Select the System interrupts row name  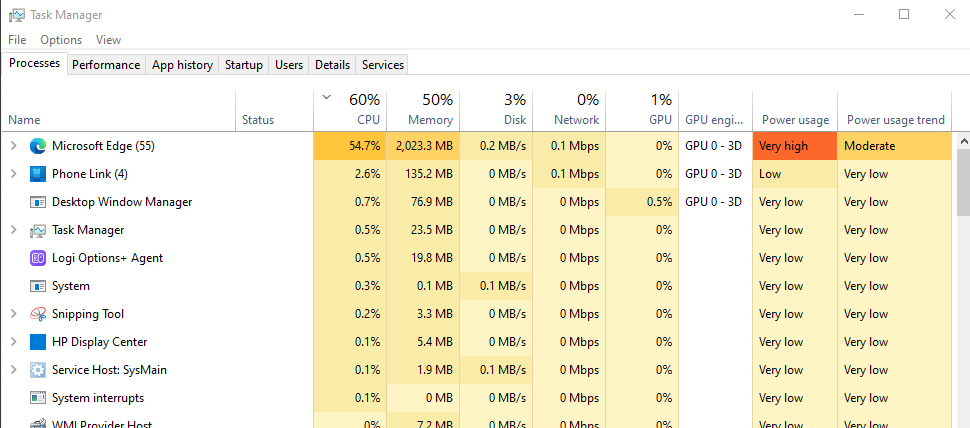(x=98, y=398)
